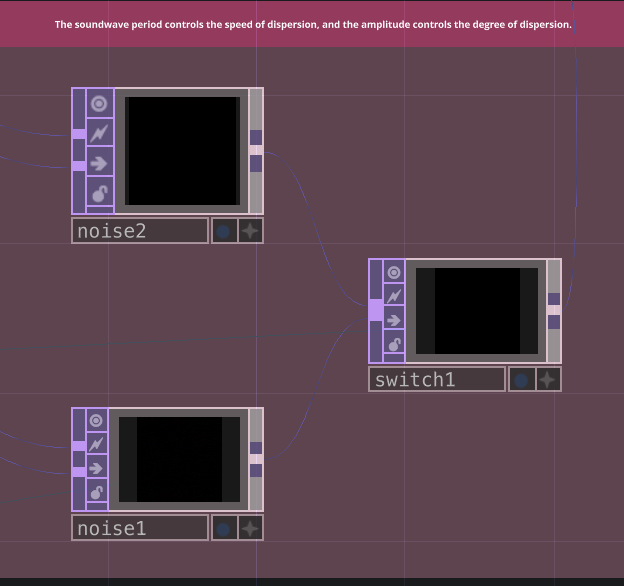624x586 pixels.
Task: Click the output connector of noise2
Action: [256, 150]
